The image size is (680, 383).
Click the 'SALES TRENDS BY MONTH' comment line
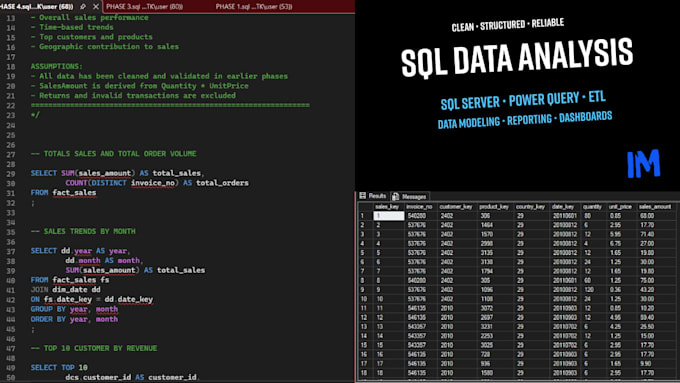pyautogui.click(x=83, y=231)
